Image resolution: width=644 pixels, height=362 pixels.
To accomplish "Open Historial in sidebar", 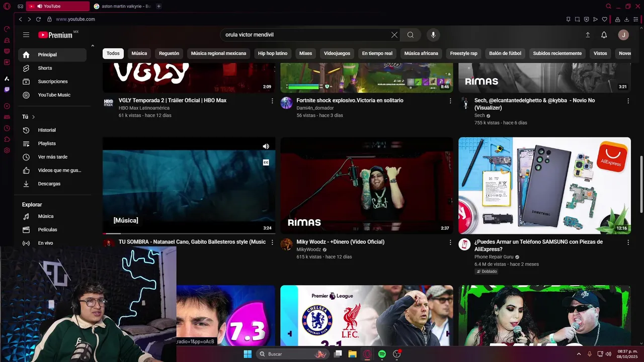I will coord(52,130).
